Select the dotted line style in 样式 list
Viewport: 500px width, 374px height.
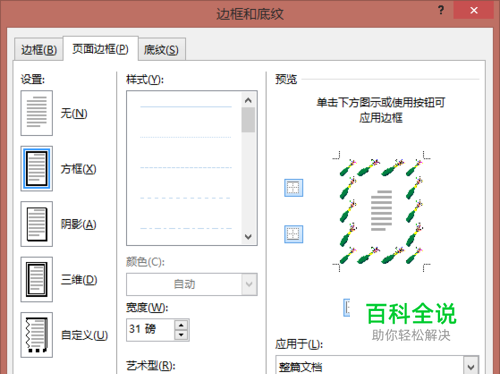click(x=186, y=137)
